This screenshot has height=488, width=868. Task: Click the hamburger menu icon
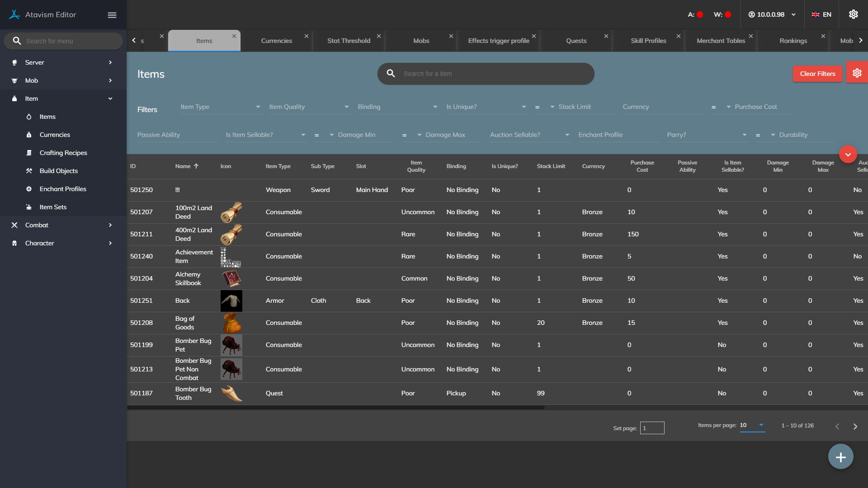pos(112,15)
